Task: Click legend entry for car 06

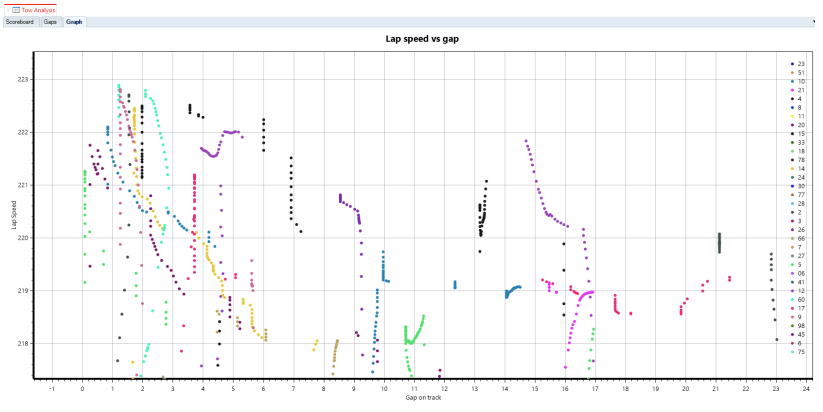Action: pyautogui.click(x=798, y=273)
